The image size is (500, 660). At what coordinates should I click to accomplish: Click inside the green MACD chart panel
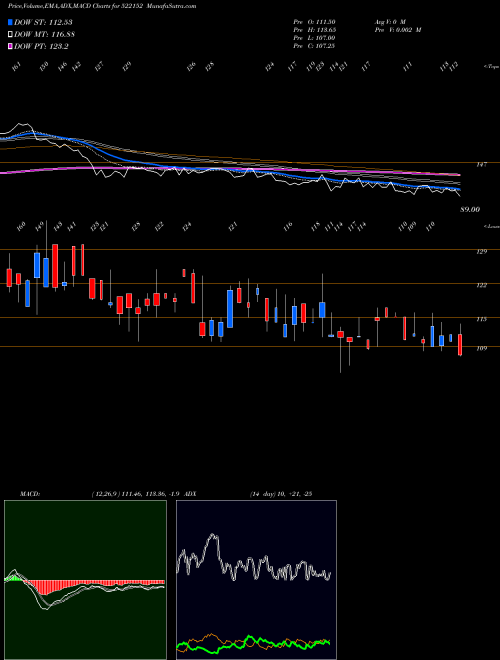point(85,580)
